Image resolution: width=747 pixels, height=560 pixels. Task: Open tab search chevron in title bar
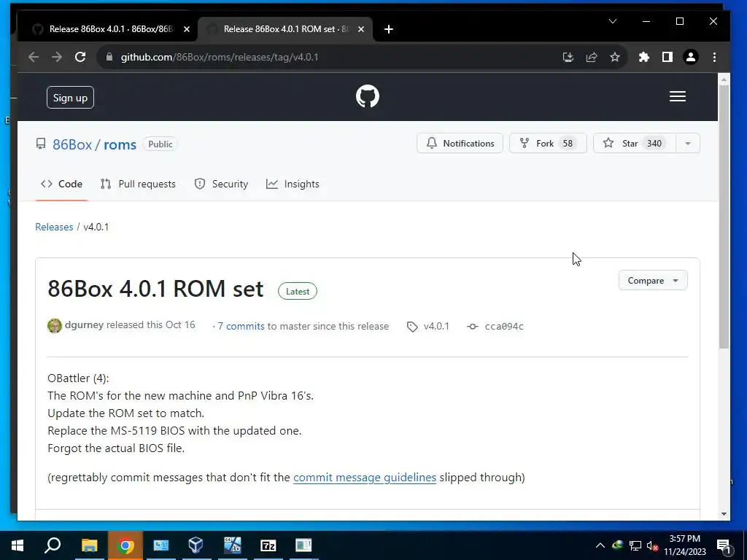click(613, 21)
